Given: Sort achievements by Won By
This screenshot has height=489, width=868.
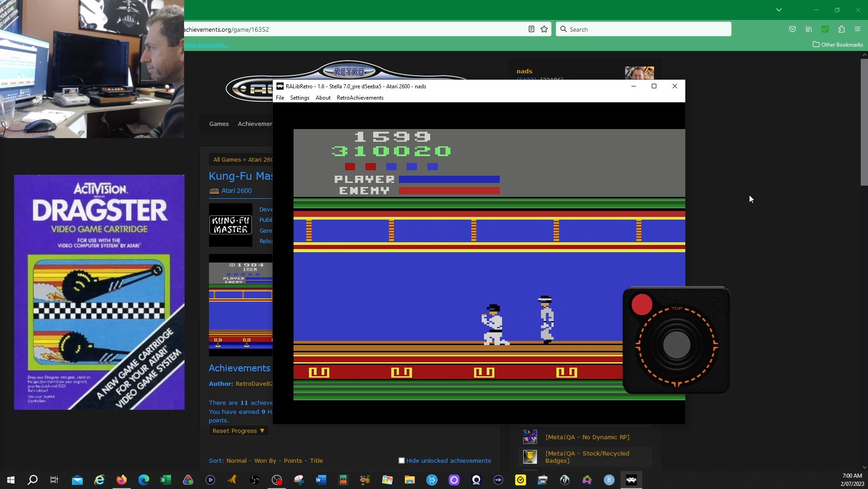Looking at the screenshot, I should pyautogui.click(x=265, y=460).
